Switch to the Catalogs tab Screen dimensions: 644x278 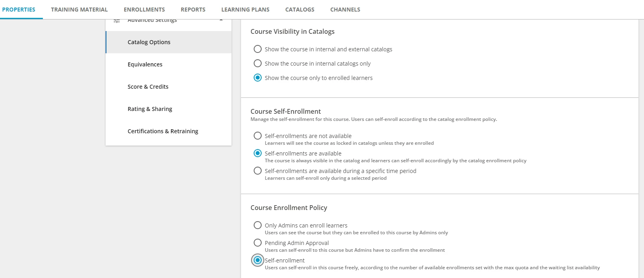(x=300, y=10)
